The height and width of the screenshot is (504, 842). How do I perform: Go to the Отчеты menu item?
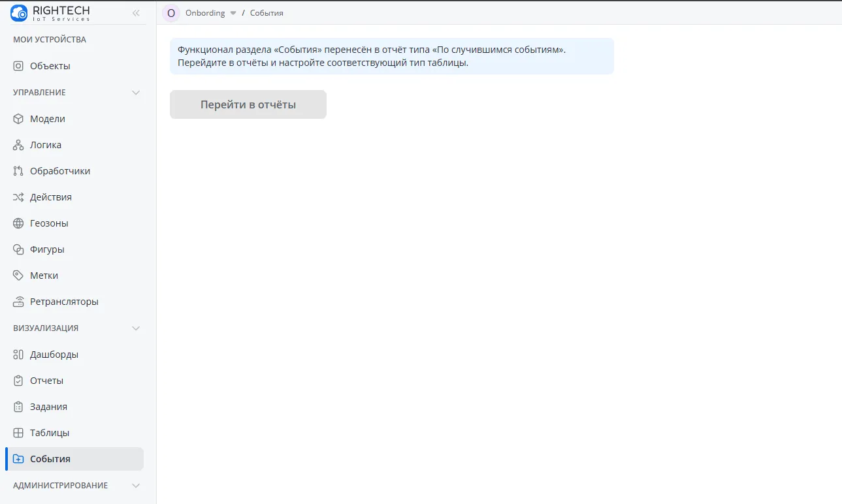[46, 381]
